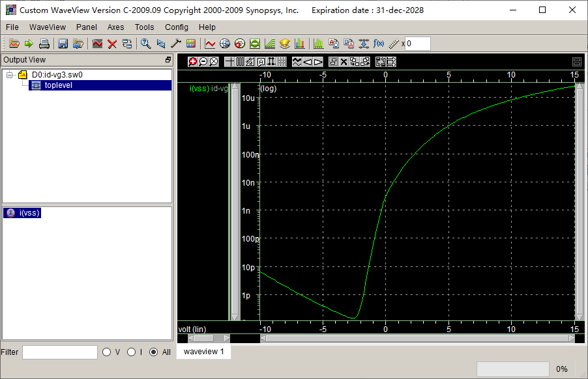Select the toplevel hierarchy item
Image resolution: width=588 pixels, height=379 pixels.
tap(100, 85)
